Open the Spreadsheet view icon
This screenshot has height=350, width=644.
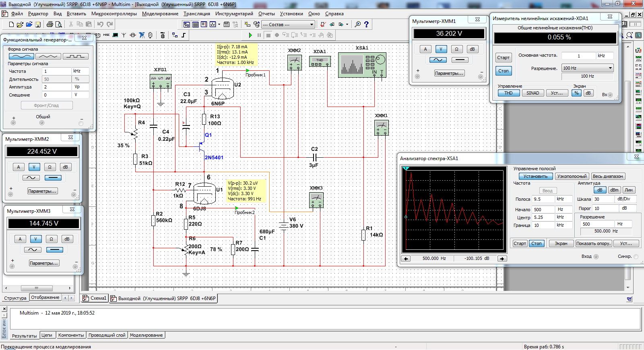(x=195, y=25)
